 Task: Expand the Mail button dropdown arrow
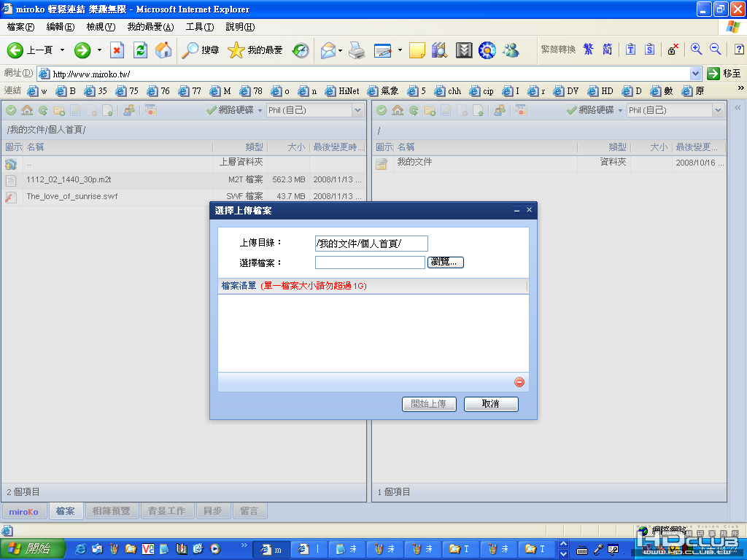(x=340, y=50)
